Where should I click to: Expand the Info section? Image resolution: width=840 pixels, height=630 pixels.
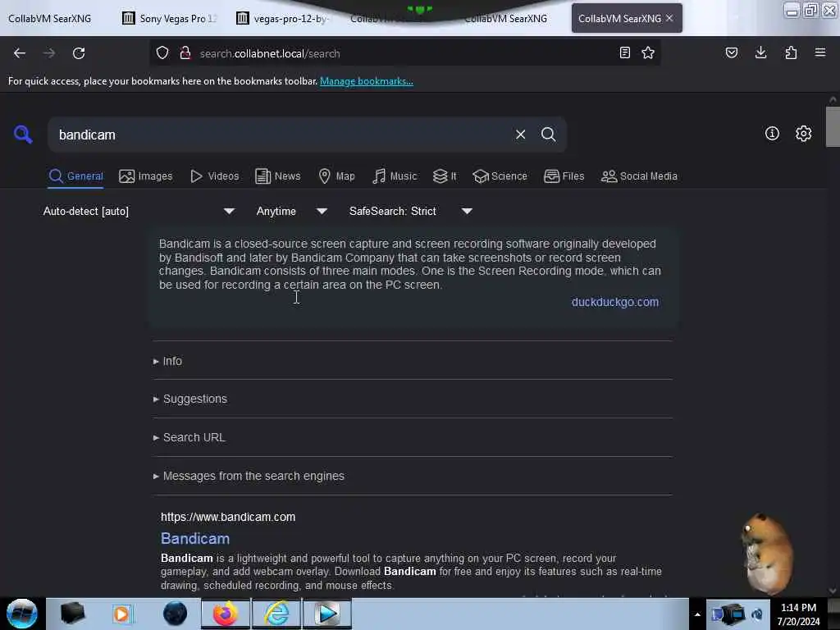(167, 361)
